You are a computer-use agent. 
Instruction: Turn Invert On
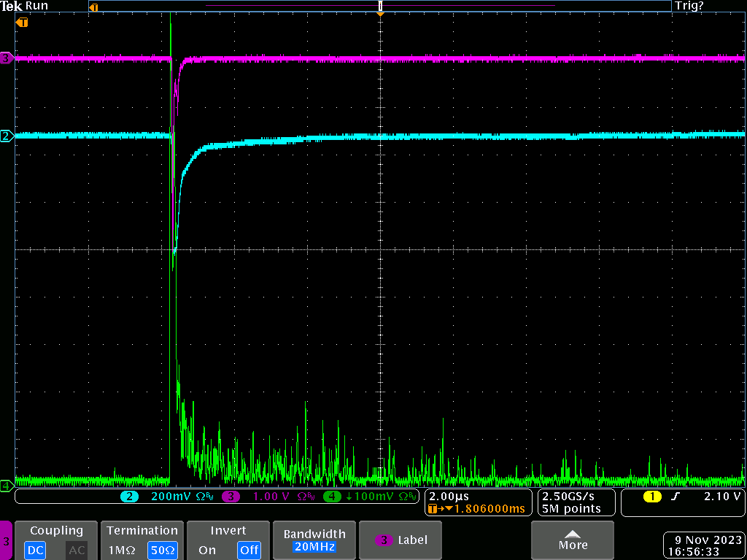(x=207, y=550)
